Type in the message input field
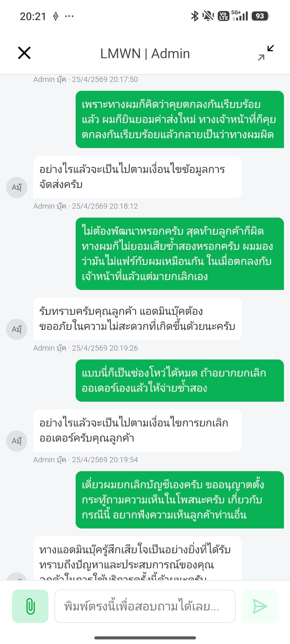Image resolution: width=290 pixels, height=644 pixels. pyautogui.click(x=145, y=606)
